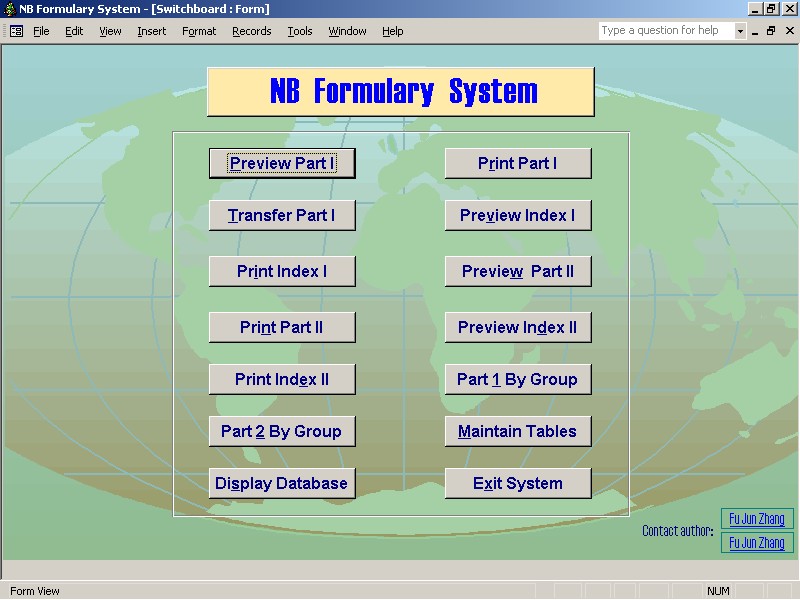
Task: Click the Print Part II button
Action: coord(282,328)
